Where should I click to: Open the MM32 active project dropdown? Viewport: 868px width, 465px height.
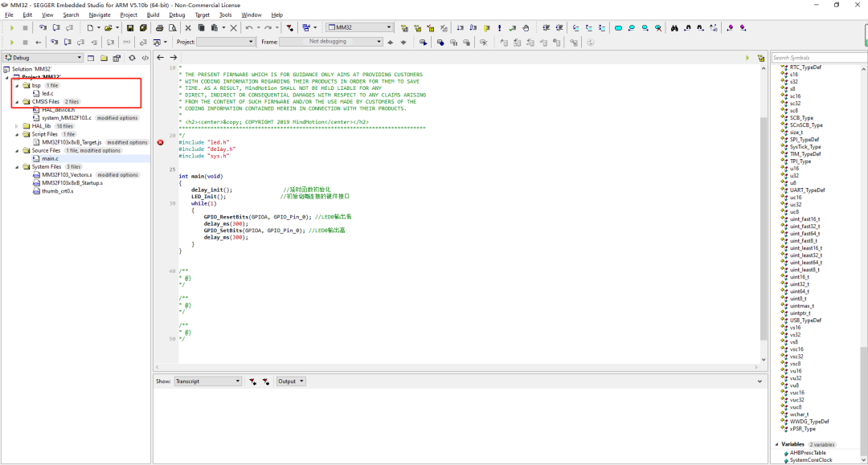pyautogui.click(x=359, y=27)
